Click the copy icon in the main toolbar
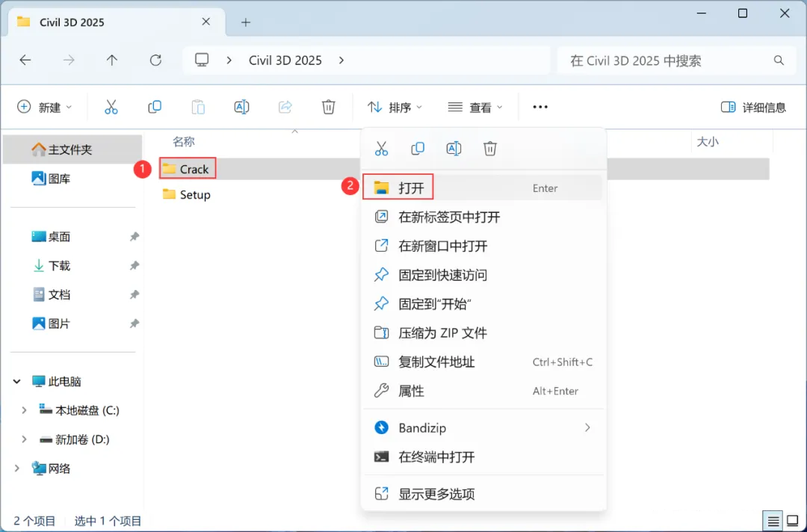 pyautogui.click(x=155, y=107)
